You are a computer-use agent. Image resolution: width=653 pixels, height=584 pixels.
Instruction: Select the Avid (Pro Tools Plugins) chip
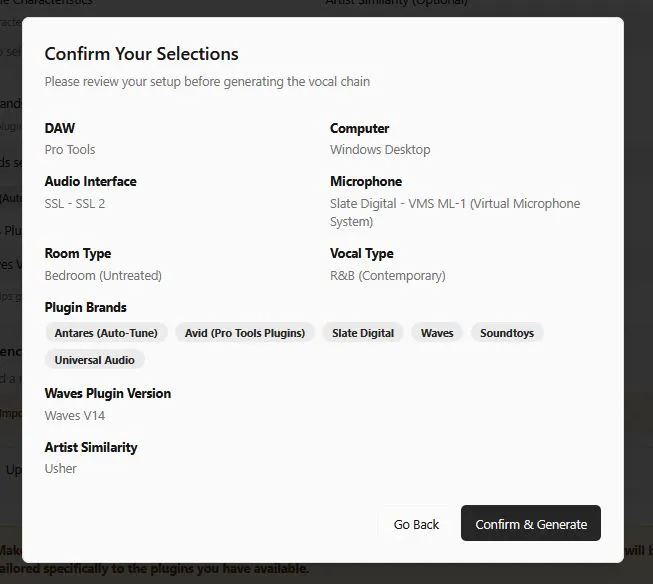click(245, 333)
